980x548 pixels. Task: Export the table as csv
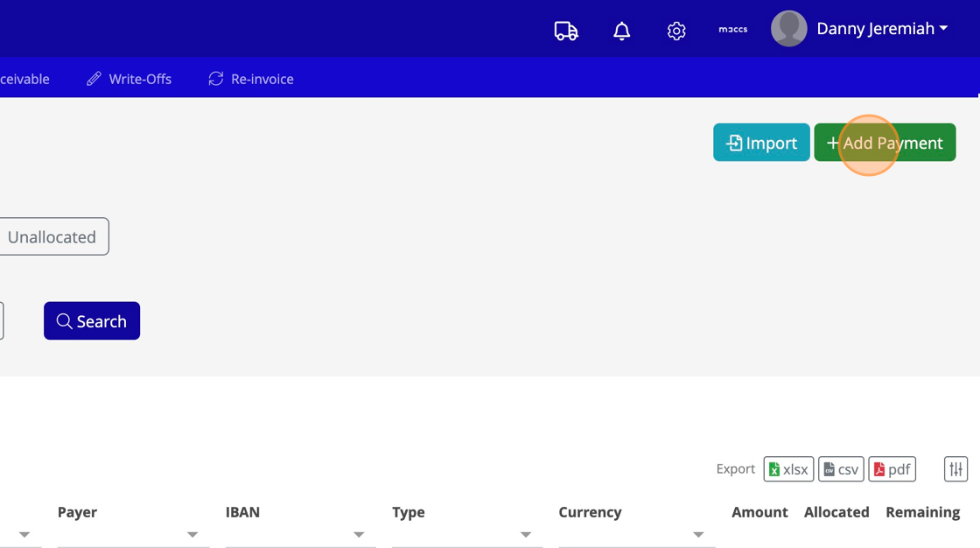(x=841, y=469)
